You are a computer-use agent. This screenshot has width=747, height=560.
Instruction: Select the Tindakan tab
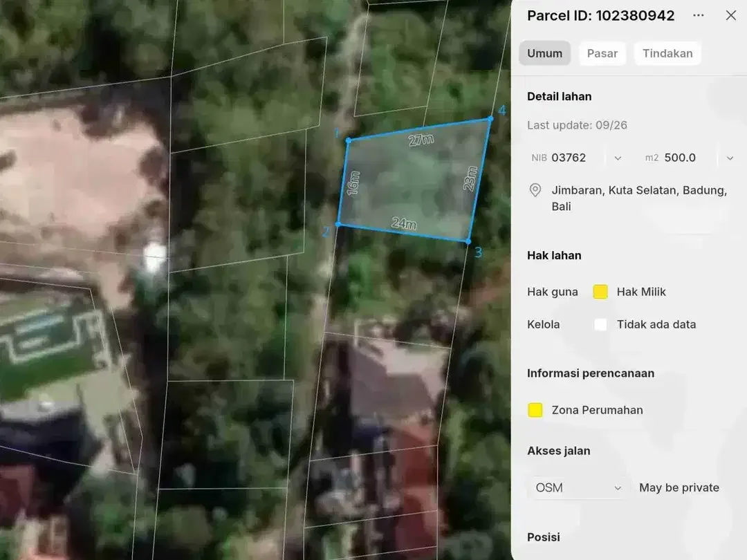pos(667,53)
